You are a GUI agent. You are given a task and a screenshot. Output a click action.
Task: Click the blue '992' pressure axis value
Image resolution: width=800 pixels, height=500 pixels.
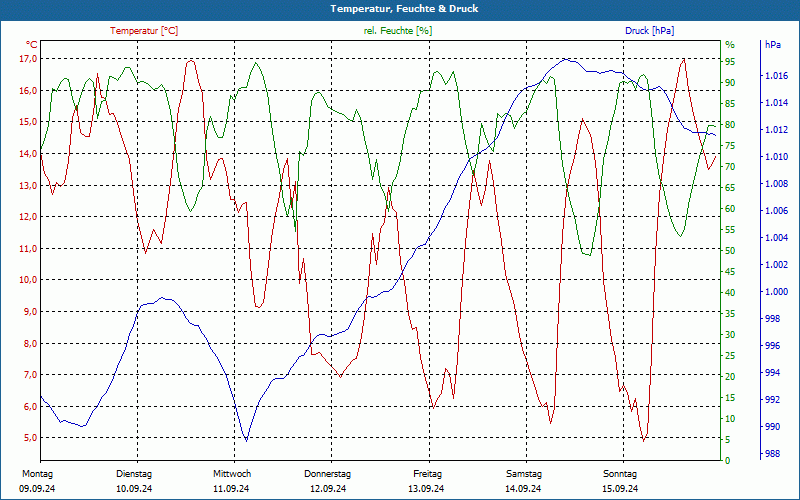tap(773, 400)
